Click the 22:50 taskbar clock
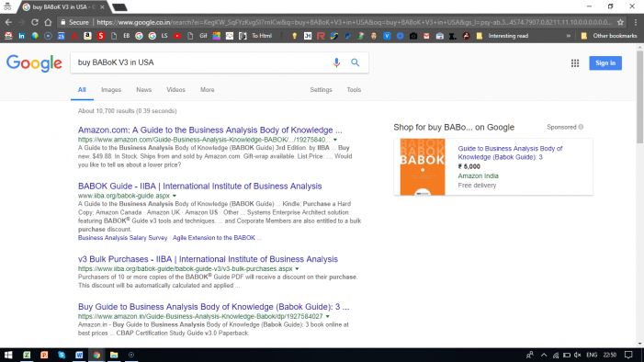Image resolution: width=644 pixels, height=362 pixels. tap(610, 355)
